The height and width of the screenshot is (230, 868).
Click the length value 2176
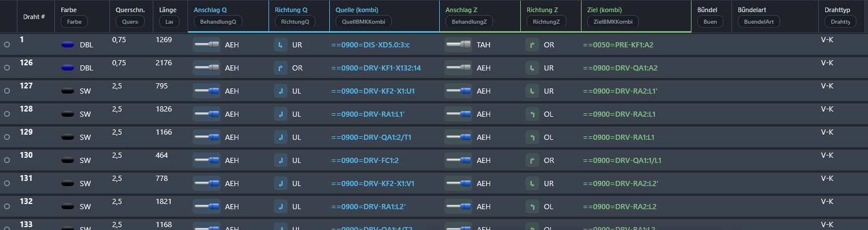(x=164, y=63)
